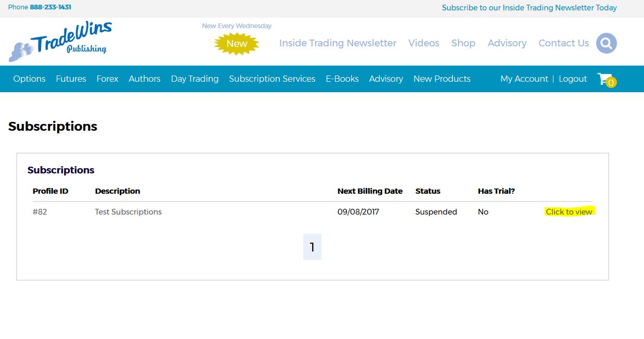This screenshot has height=339, width=644.
Task: Click the My Account link
Action: click(524, 79)
